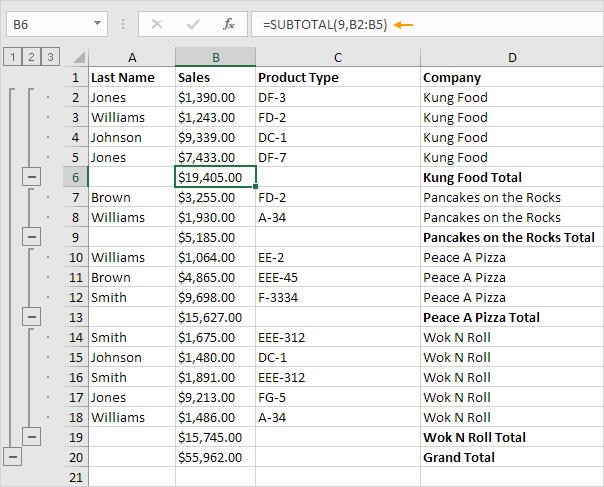Select the Grand Total sales cell $55,962.00
The image size is (604, 487).
215,457
